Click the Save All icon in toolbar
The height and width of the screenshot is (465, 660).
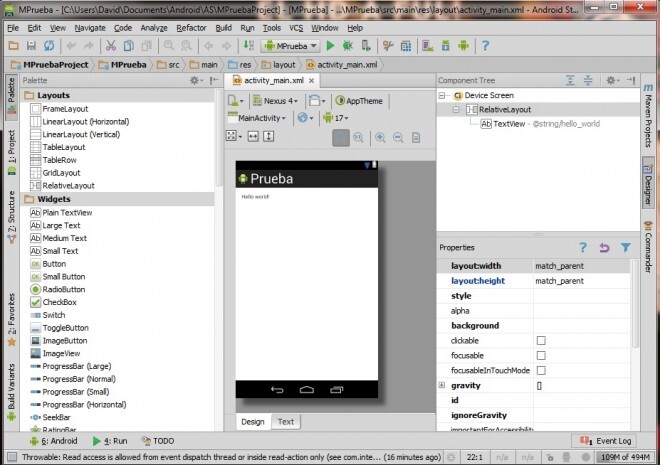point(33,46)
